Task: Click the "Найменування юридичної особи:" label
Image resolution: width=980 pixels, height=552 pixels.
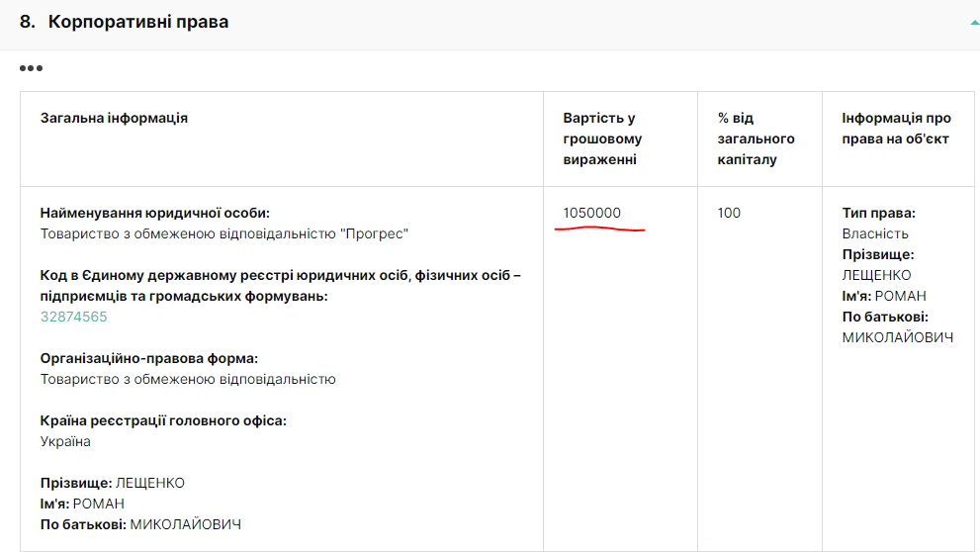Action: (154, 213)
